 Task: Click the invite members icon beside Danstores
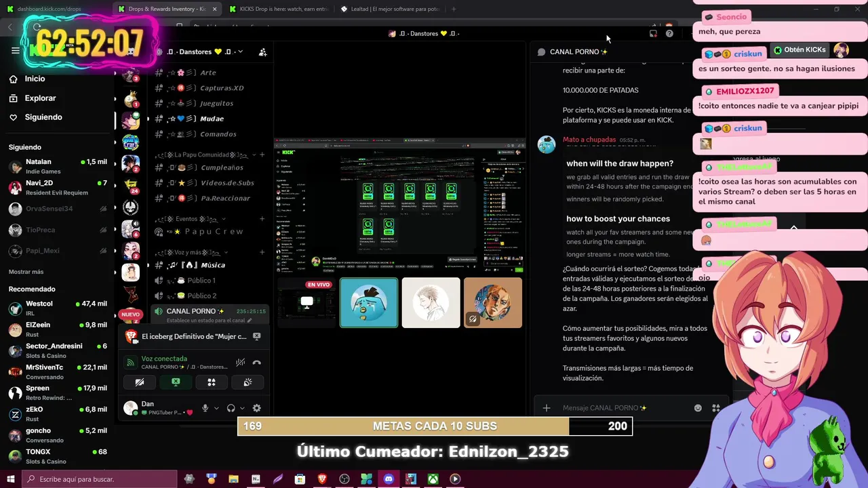(x=262, y=52)
